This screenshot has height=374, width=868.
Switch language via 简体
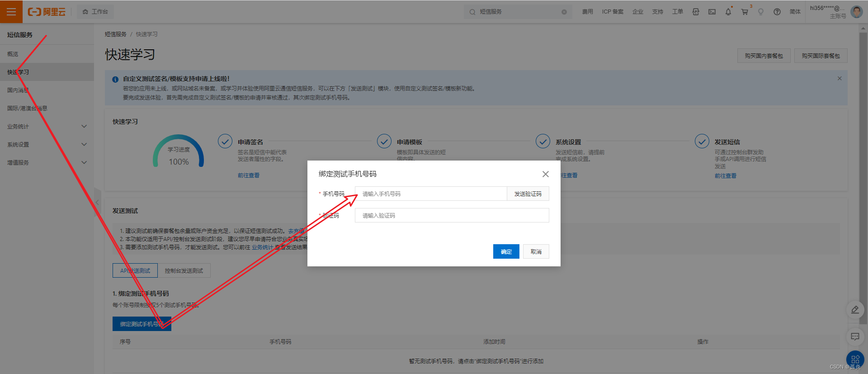795,12
